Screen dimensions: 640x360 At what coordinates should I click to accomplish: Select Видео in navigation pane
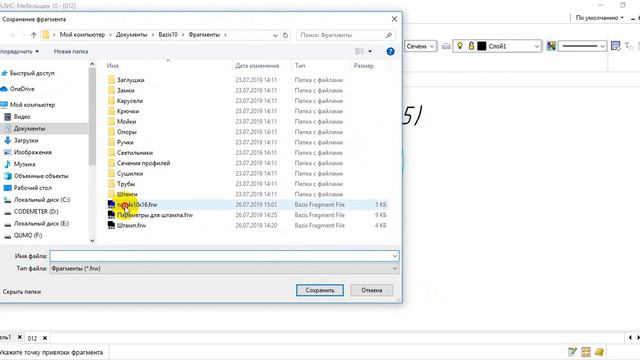(22, 117)
